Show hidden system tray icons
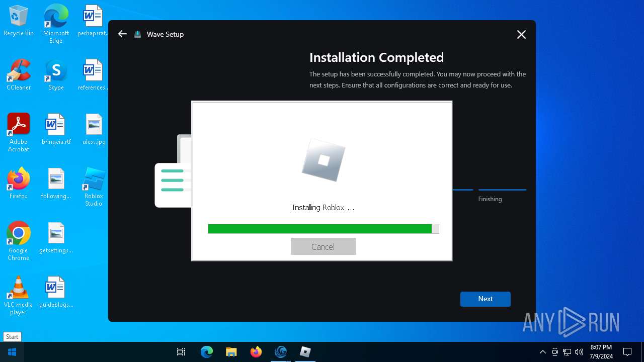Image resolution: width=644 pixels, height=362 pixels. coord(542,352)
